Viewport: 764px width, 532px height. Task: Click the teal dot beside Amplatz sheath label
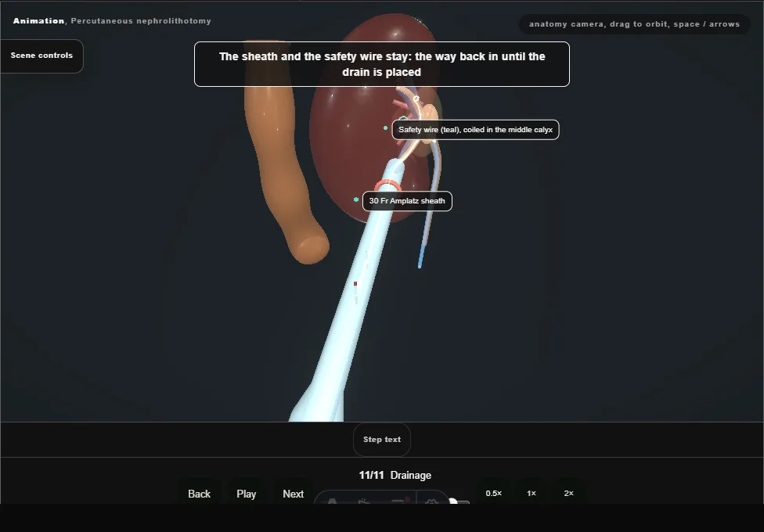(356, 199)
